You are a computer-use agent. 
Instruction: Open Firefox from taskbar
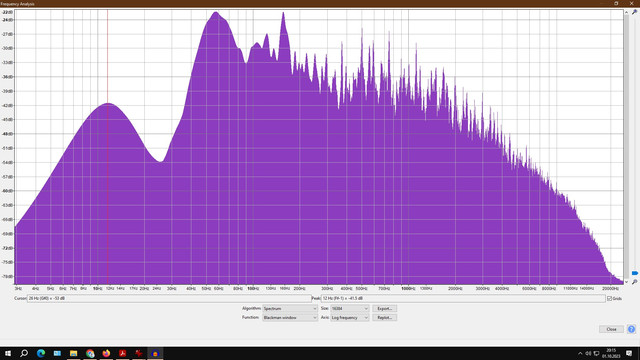point(106,353)
